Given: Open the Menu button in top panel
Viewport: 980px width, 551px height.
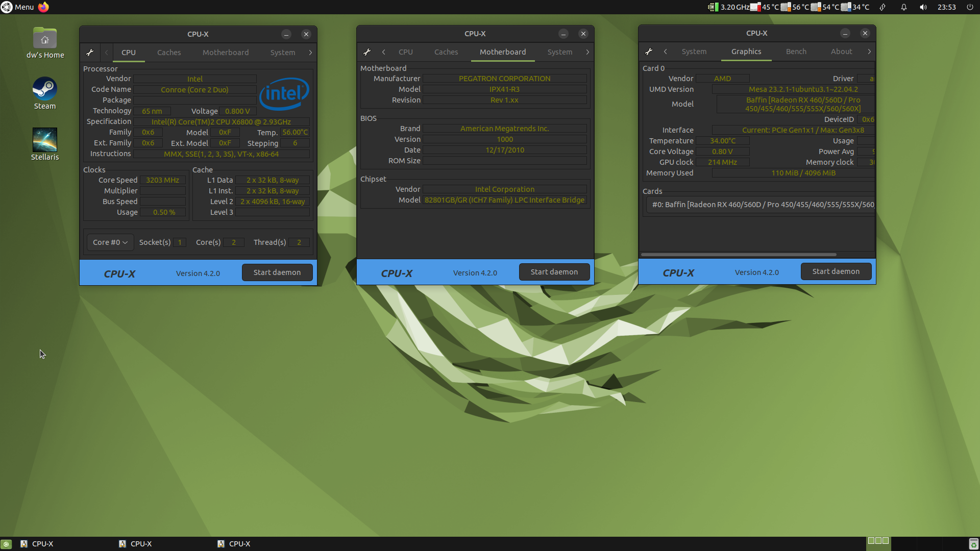Looking at the screenshot, I should click(17, 7).
